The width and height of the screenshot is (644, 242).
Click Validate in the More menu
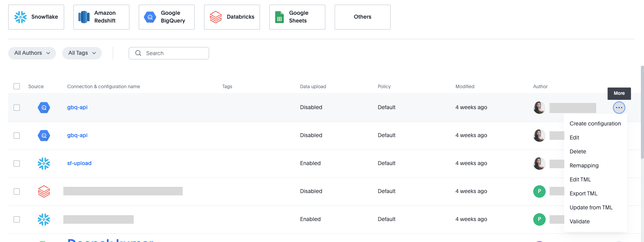coord(579,221)
